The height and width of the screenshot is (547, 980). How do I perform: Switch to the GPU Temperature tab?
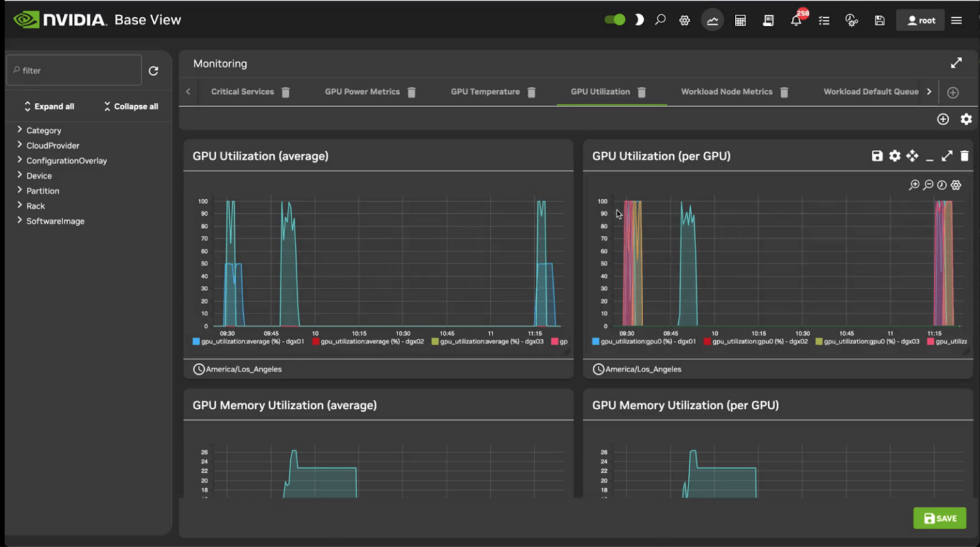485,92
